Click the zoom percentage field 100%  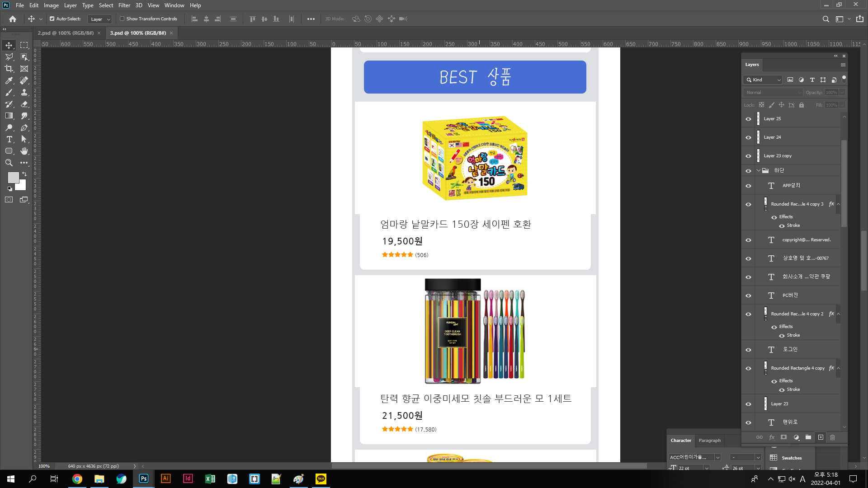click(44, 466)
